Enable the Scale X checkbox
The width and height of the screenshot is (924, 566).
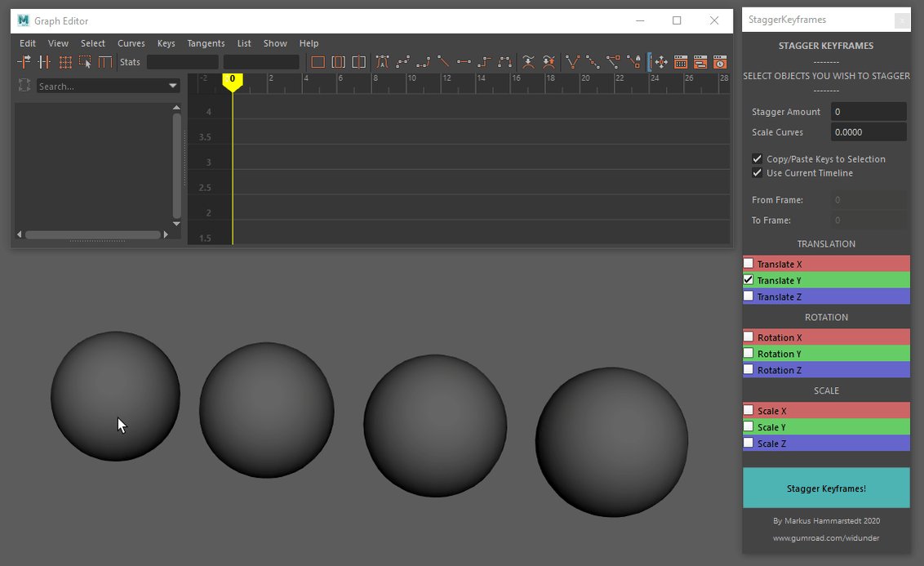pos(749,410)
